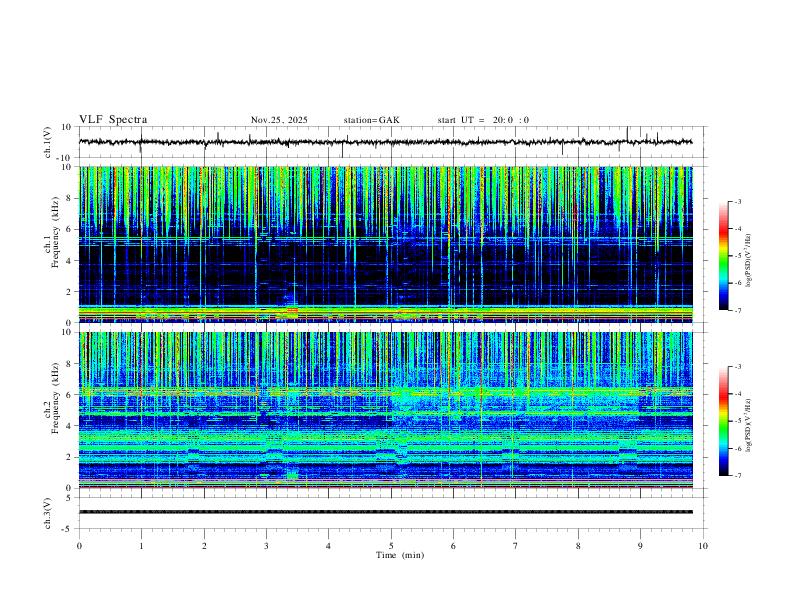Click time axis tick label "5"
The height and width of the screenshot is (612, 792).
tap(391, 546)
